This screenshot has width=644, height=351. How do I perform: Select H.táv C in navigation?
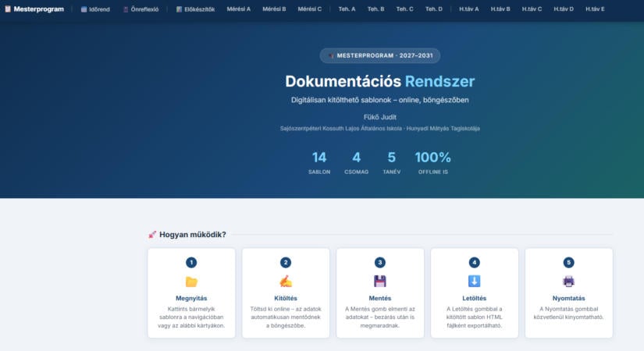click(x=532, y=9)
